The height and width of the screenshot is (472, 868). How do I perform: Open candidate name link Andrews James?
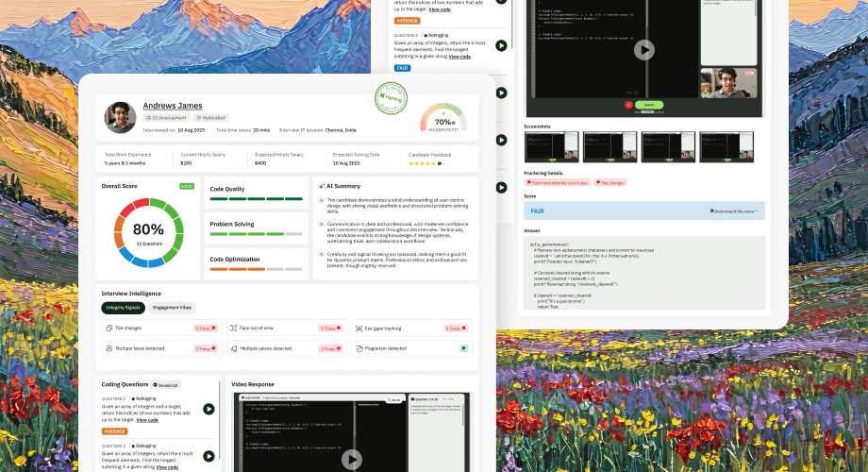(172, 106)
